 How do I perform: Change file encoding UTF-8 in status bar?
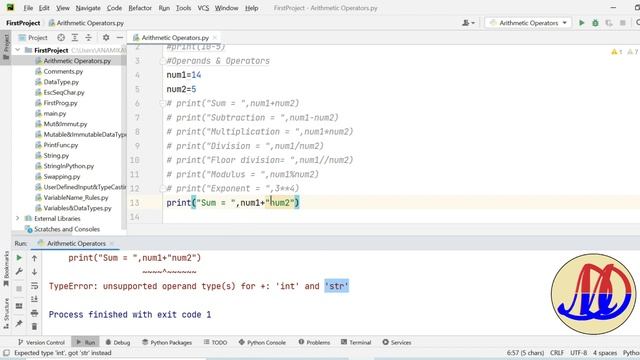(578, 353)
